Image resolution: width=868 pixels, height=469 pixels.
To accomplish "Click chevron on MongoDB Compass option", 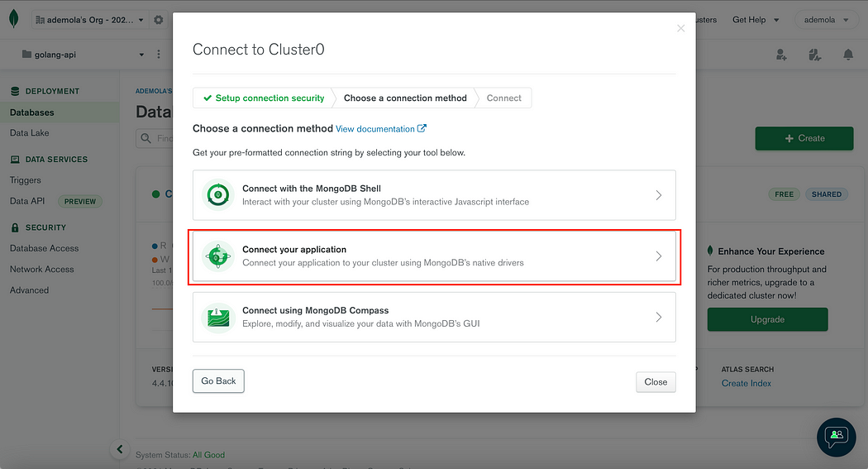I will pyautogui.click(x=658, y=318).
